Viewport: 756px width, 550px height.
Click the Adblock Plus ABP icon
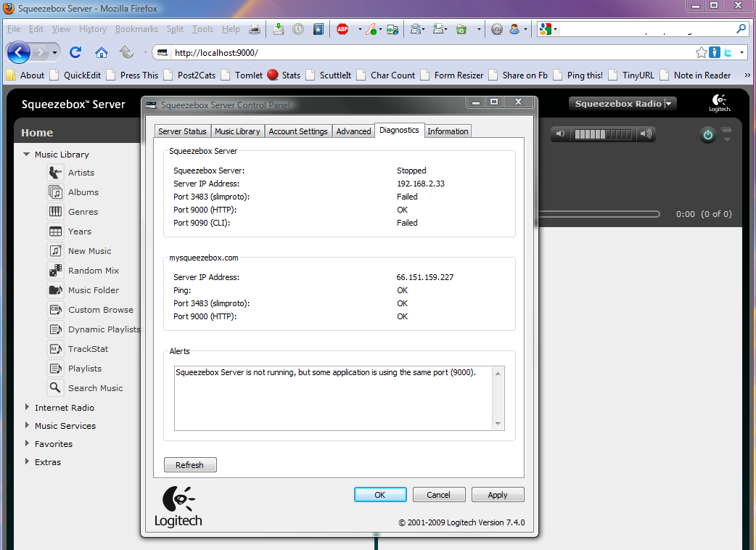tap(342, 30)
